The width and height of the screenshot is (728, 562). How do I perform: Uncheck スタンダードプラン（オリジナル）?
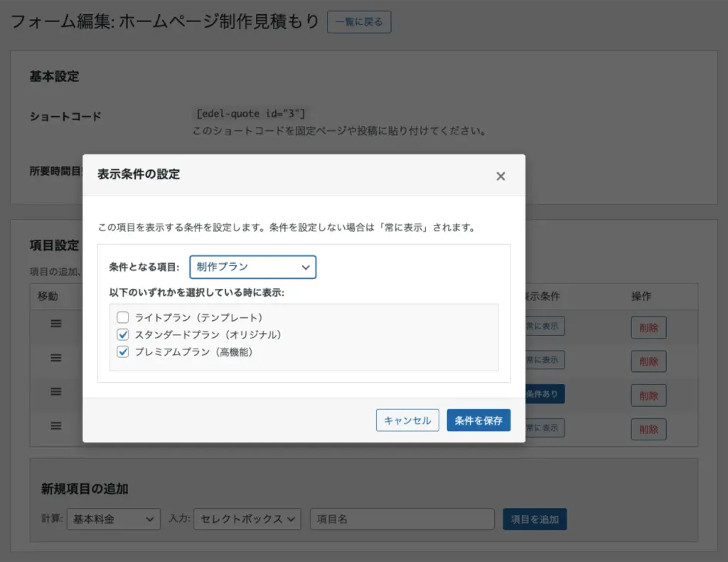coord(123,334)
